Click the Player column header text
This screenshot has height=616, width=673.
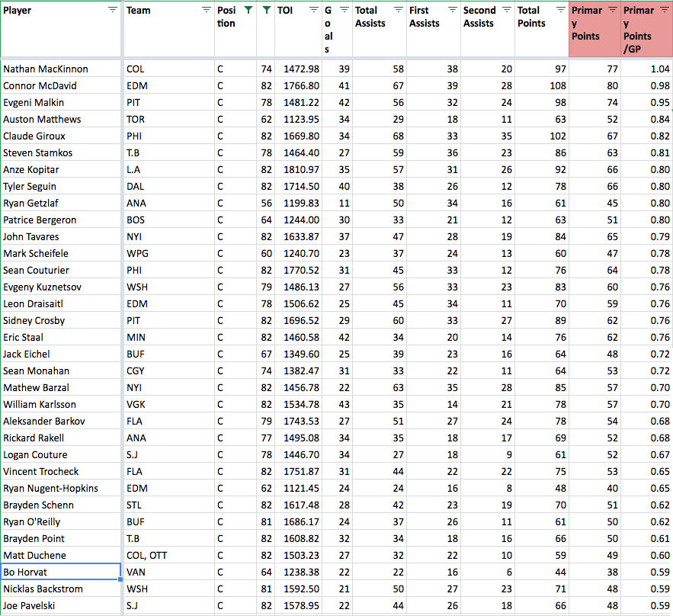(x=18, y=11)
